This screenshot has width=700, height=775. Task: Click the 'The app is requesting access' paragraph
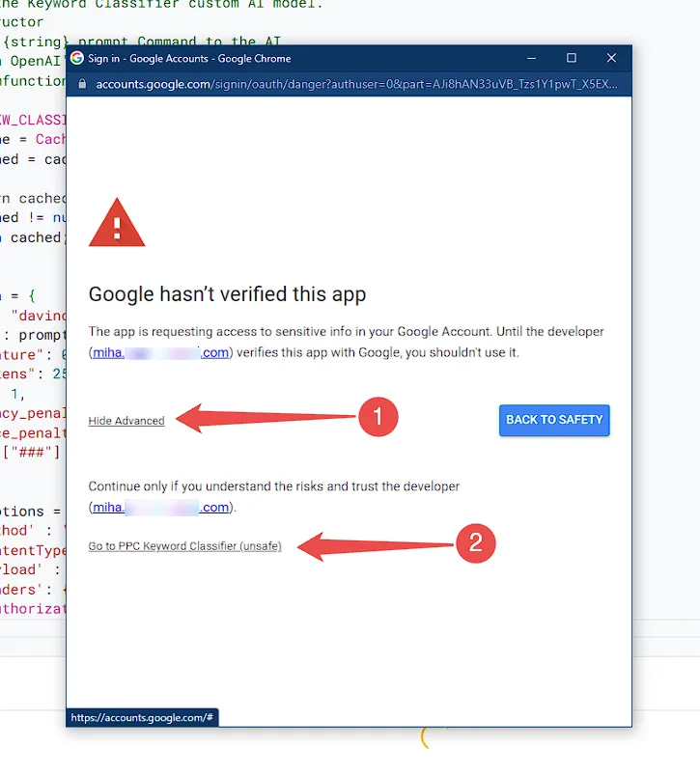tap(346, 342)
